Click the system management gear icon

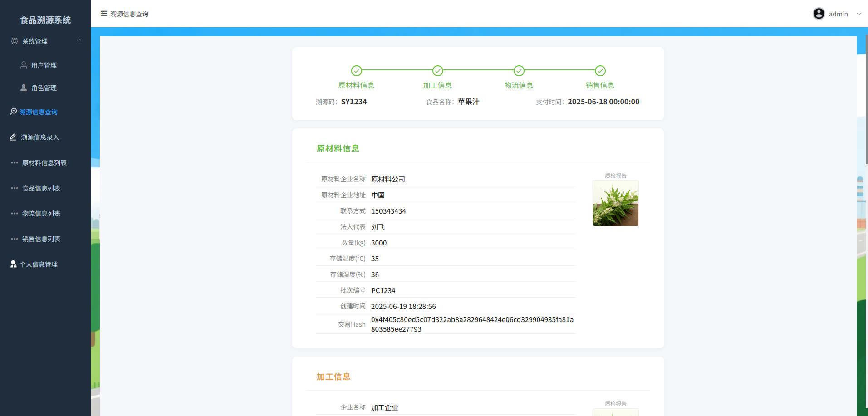(15, 41)
